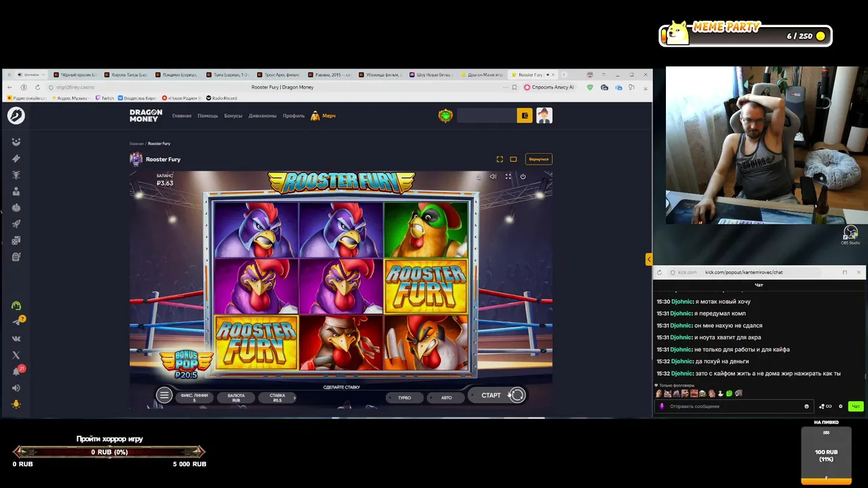This screenshot has height=488, width=868.
Task: Open the green headset support icon
Action: coord(16,306)
